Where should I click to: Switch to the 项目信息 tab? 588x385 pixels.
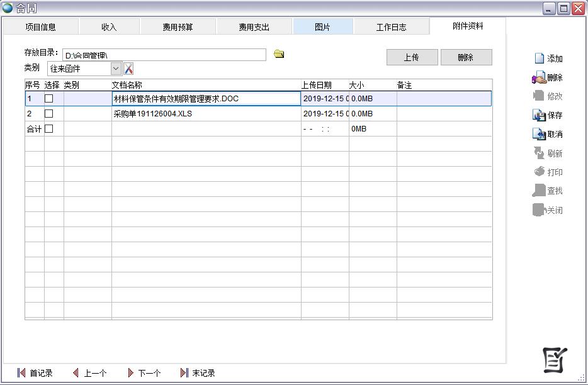coord(40,27)
